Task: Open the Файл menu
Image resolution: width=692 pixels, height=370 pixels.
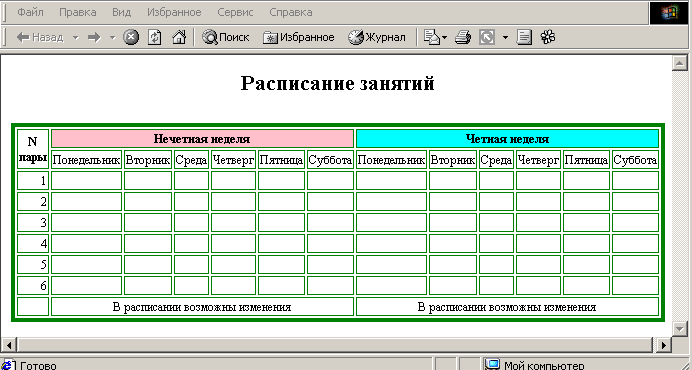Action: (30, 12)
